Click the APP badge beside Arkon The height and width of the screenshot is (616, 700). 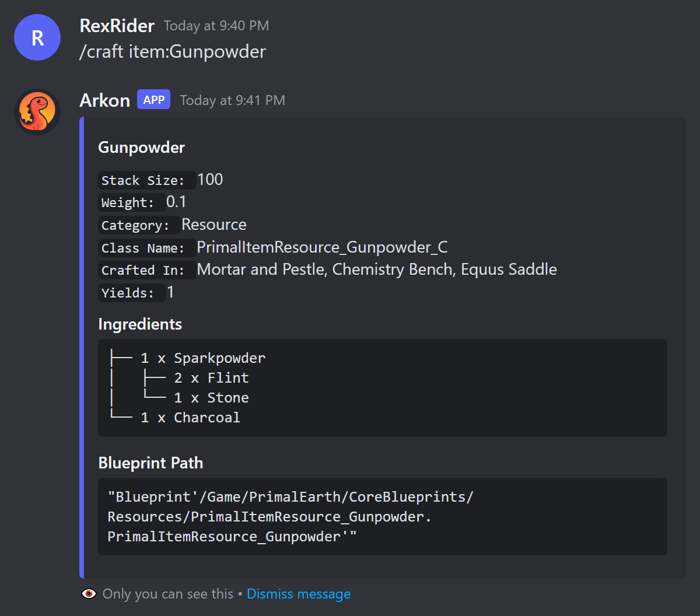[x=154, y=100]
